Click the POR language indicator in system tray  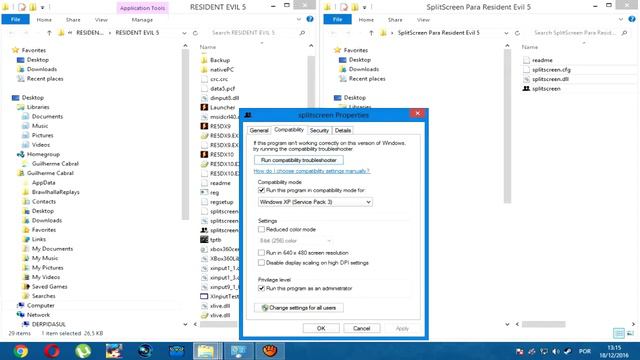click(x=584, y=351)
